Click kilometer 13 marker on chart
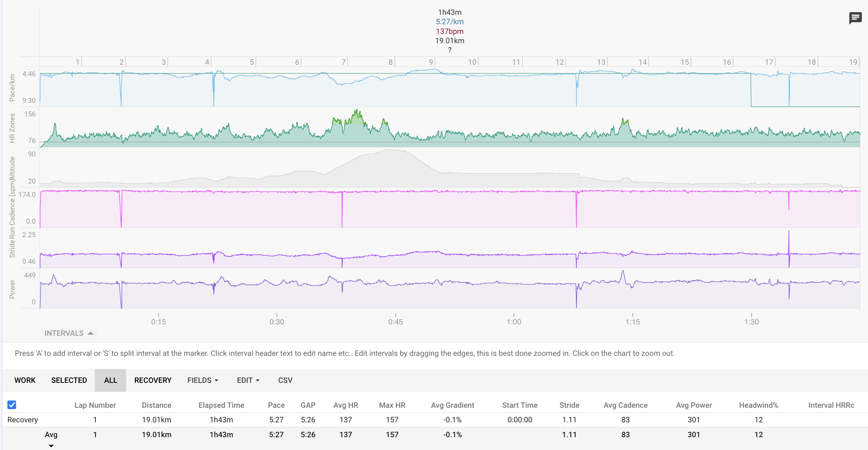The height and width of the screenshot is (450, 868). pyautogui.click(x=601, y=62)
